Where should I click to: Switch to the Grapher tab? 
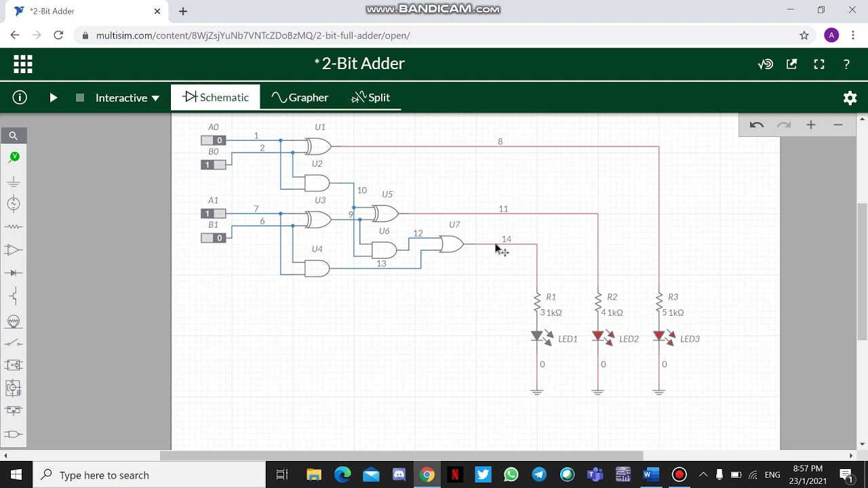pyautogui.click(x=300, y=97)
